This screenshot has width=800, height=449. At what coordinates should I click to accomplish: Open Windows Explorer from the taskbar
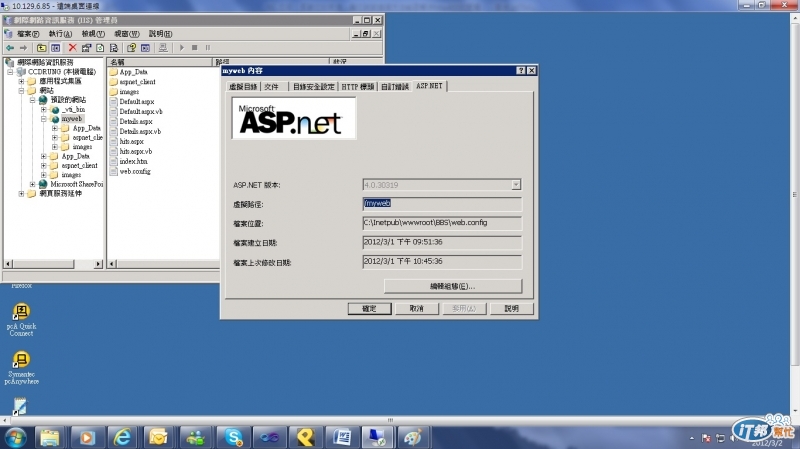pos(50,438)
